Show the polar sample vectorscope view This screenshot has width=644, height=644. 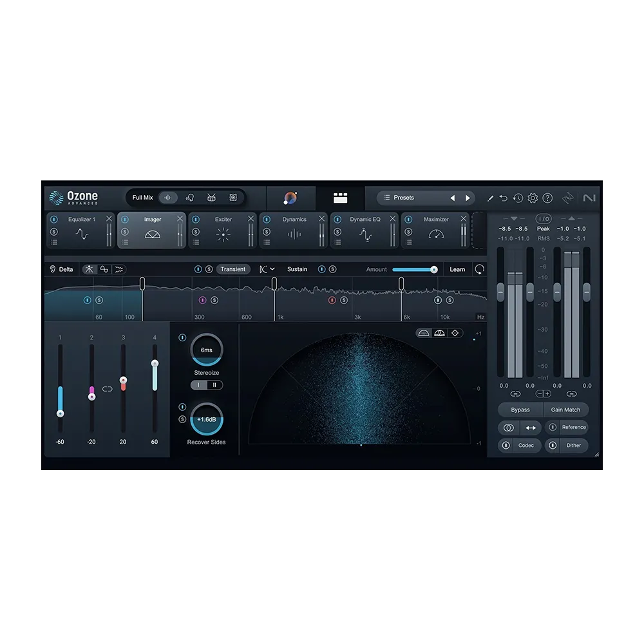tap(424, 333)
